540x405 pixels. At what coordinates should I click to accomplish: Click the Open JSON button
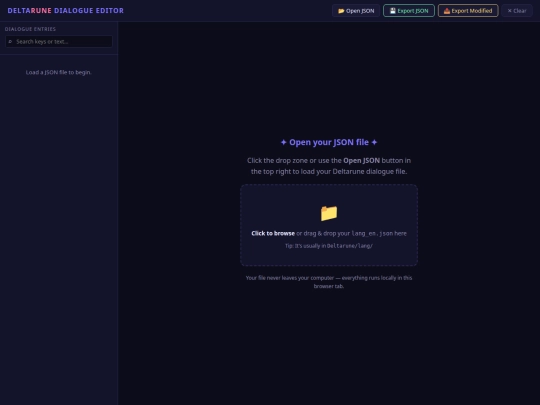tap(356, 11)
